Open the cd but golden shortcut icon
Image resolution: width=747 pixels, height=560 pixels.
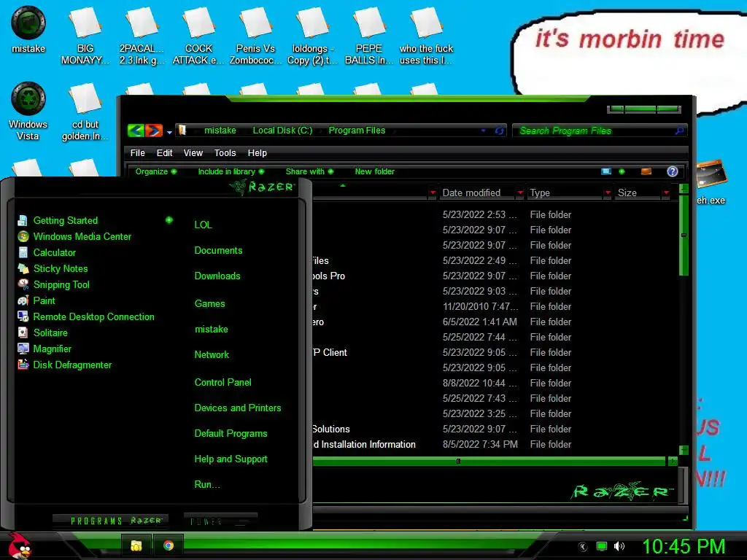[85, 112]
